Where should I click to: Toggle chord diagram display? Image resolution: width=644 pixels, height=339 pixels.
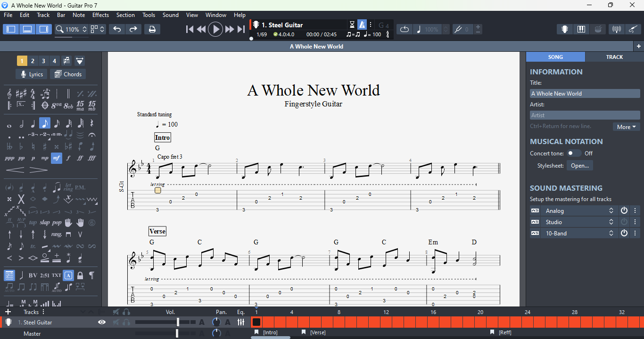point(9,275)
